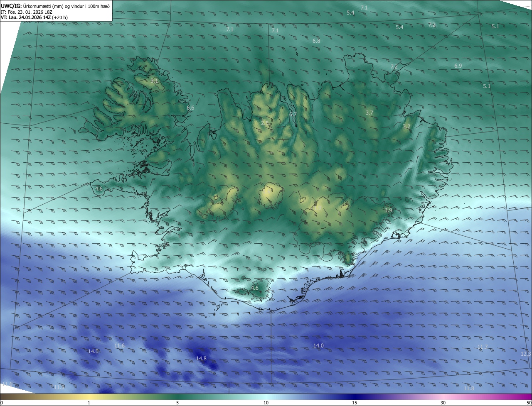
Task: Click the 10 tick on the color scale
Action: [x=266, y=403]
